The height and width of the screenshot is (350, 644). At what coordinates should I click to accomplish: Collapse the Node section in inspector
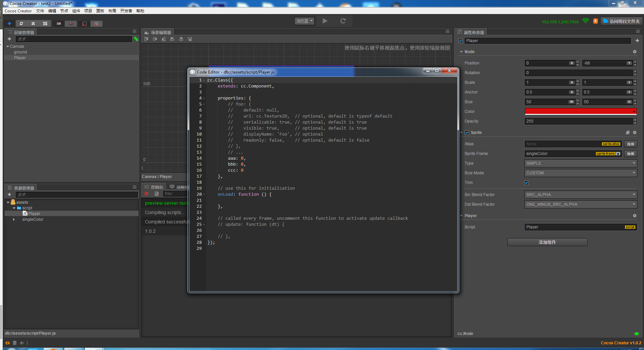click(x=461, y=52)
